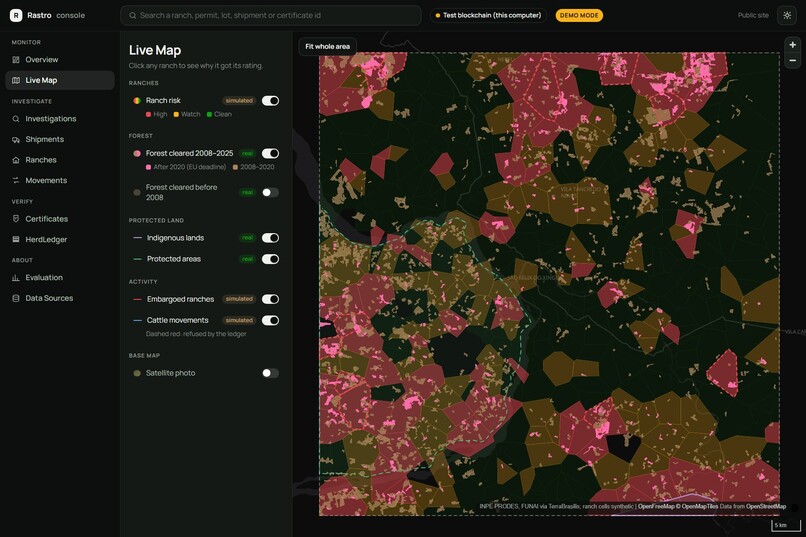
Task: Click the Shipments truck icon
Action: pos(16,139)
